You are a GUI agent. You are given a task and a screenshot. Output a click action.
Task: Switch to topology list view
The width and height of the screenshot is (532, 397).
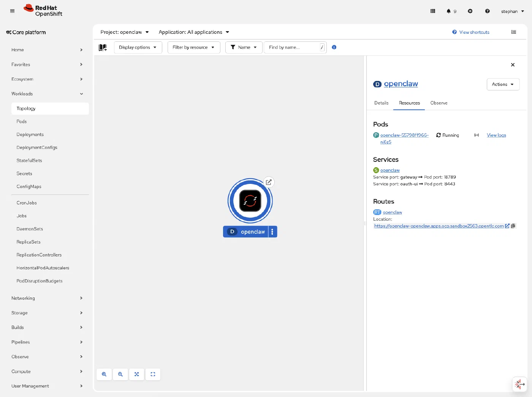tap(513, 32)
